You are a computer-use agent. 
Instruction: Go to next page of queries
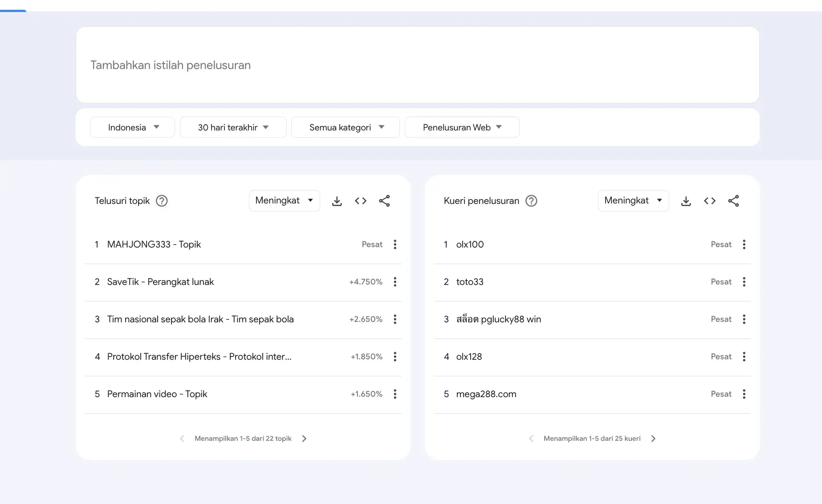click(x=653, y=439)
